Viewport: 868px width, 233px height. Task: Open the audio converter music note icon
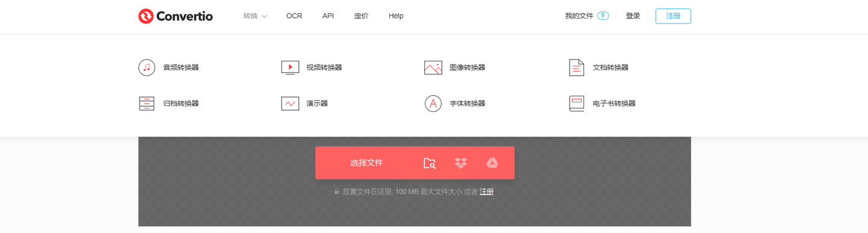[x=146, y=67]
